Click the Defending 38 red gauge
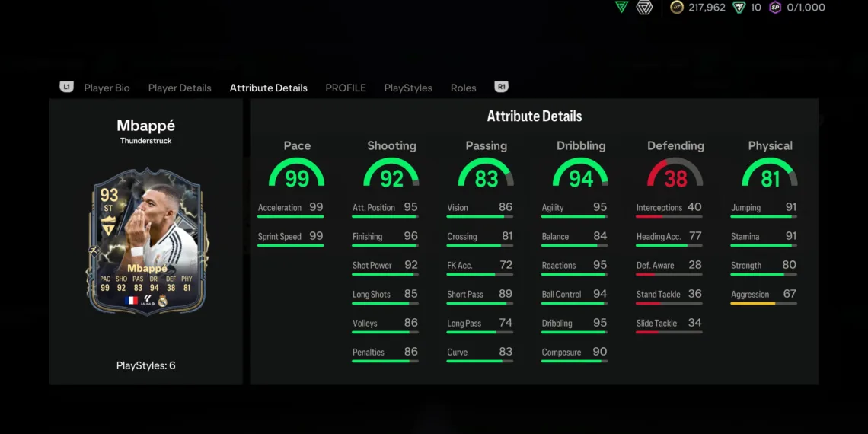 [x=675, y=173]
